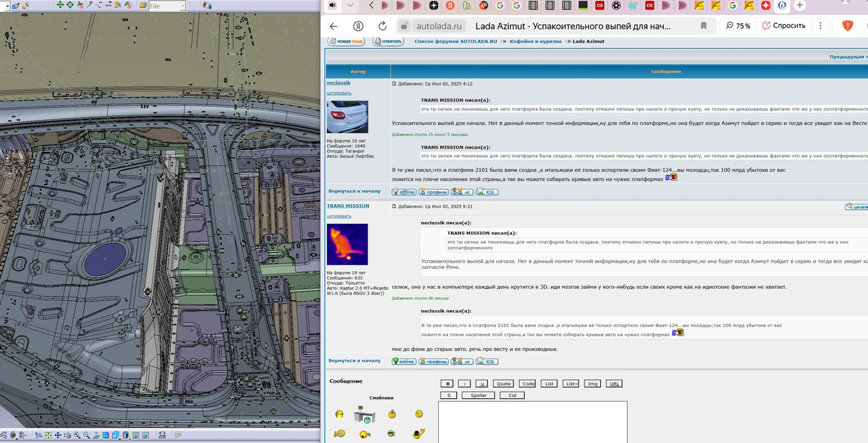Click цитировать under TRANS MISSION
868x443 pixels.
(x=339, y=216)
